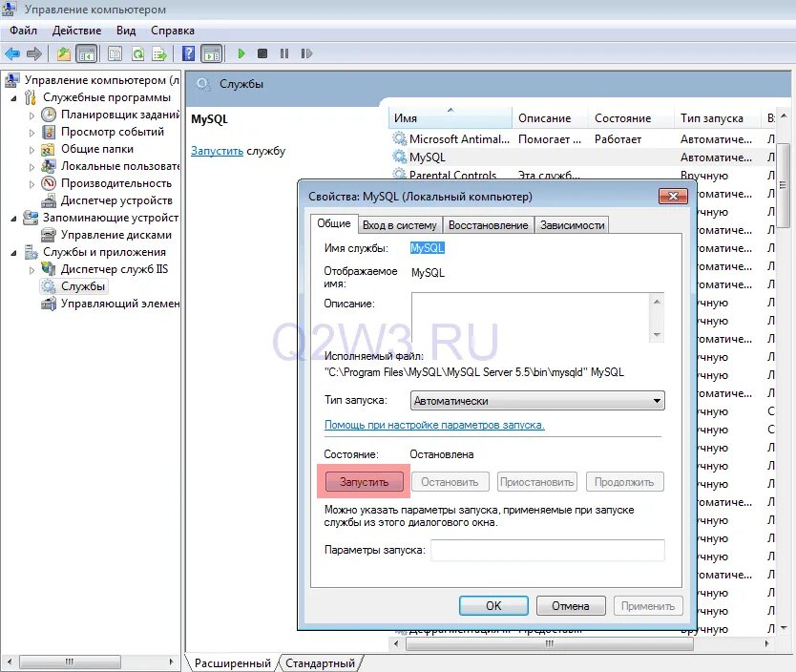Collapse the Запоминающие устройства node
The height and width of the screenshot is (672, 796).
click(x=13, y=219)
